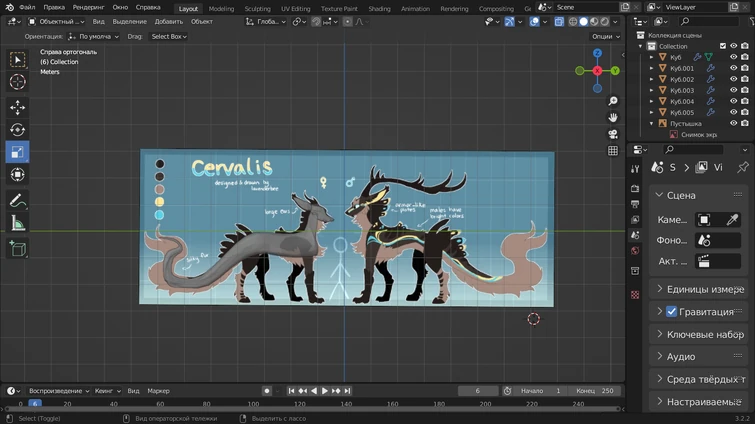Choose the Annotate pencil tool

pos(17,201)
